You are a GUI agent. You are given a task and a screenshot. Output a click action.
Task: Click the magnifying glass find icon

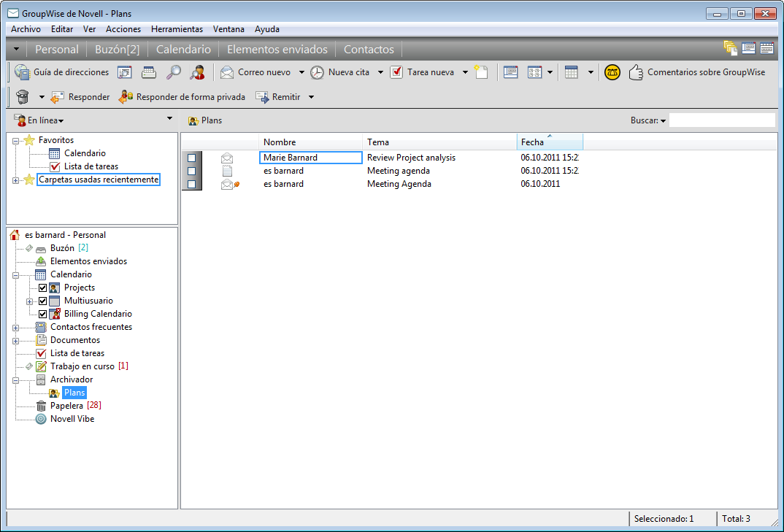click(174, 72)
